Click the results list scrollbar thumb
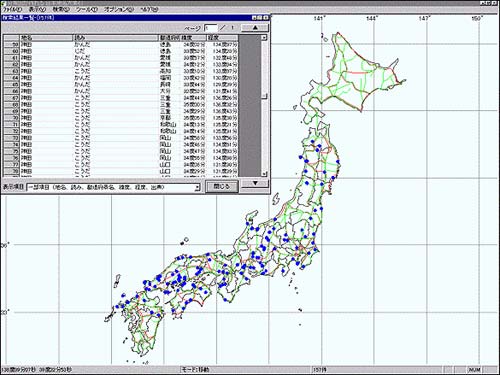This screenshot has width=500, height=375. (264, 96)
